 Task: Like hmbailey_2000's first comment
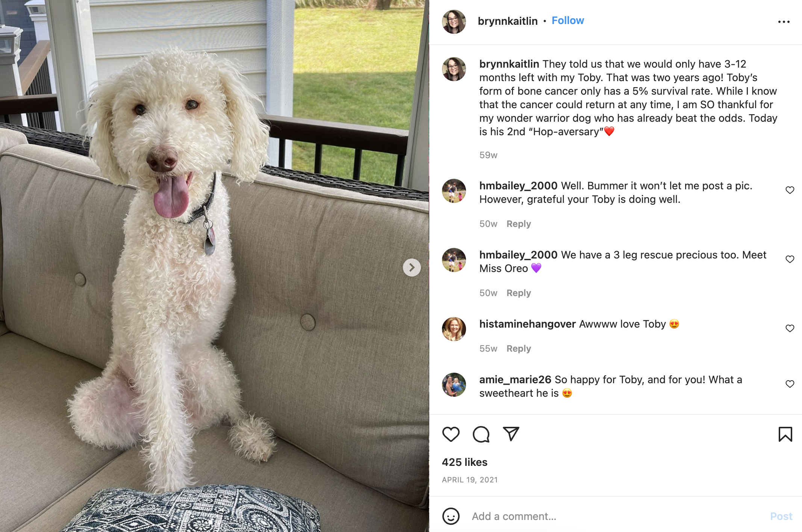click(x=790, y=190)
